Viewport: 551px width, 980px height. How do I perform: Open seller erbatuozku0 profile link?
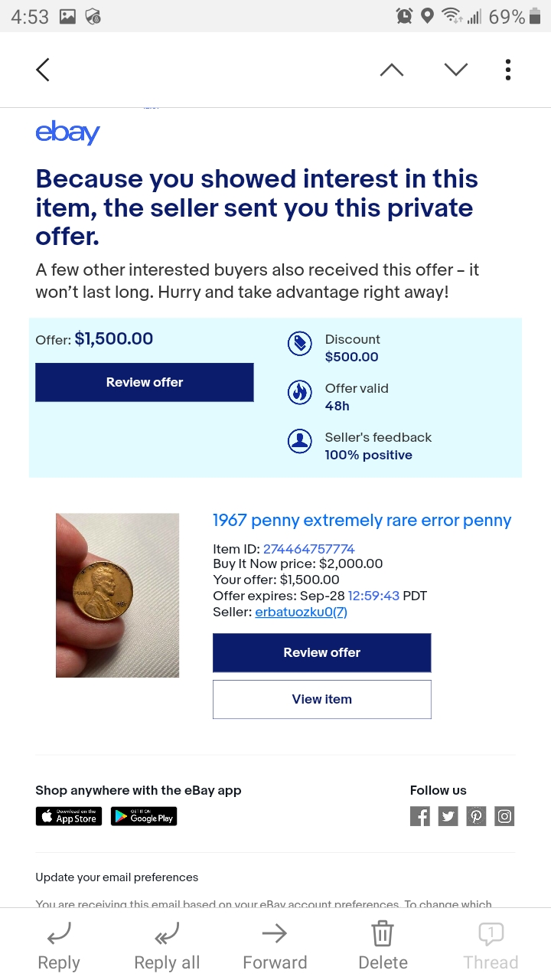(301, 612)
